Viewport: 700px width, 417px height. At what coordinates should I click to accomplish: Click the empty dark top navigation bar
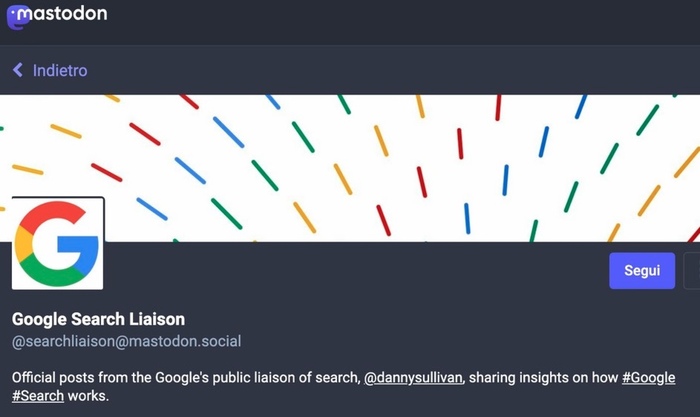coord(402,22)
